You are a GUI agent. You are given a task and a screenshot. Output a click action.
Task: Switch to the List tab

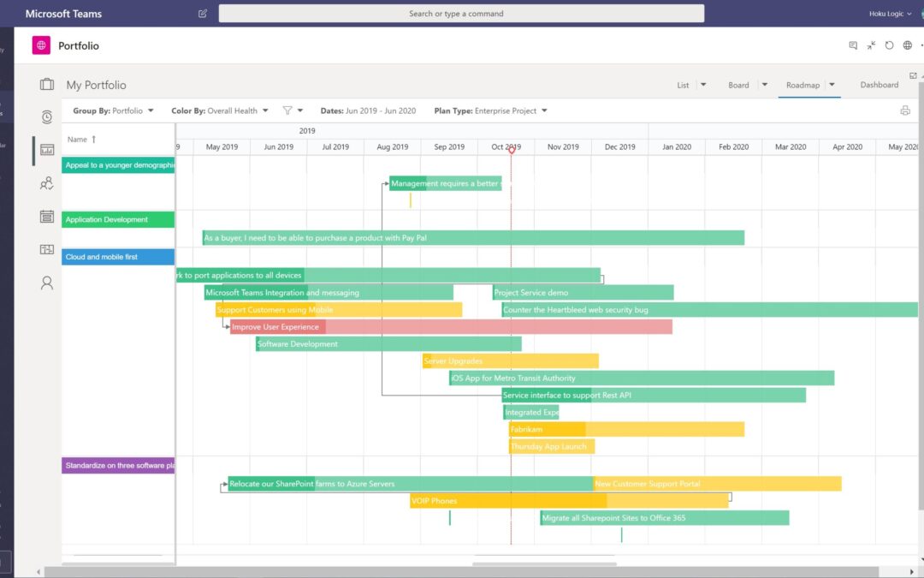click(683, 85)
